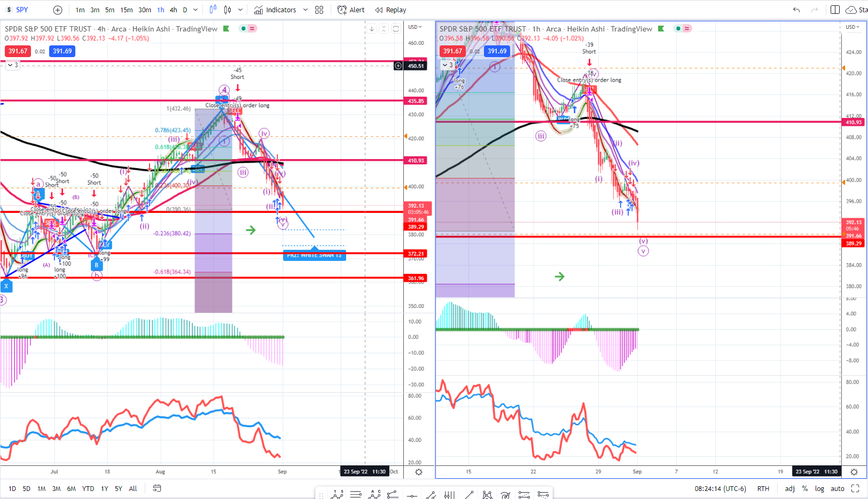This screenshot has width=868, height=499.
Task: Start bar Replay mode
Action: click(x=390, y=10)
